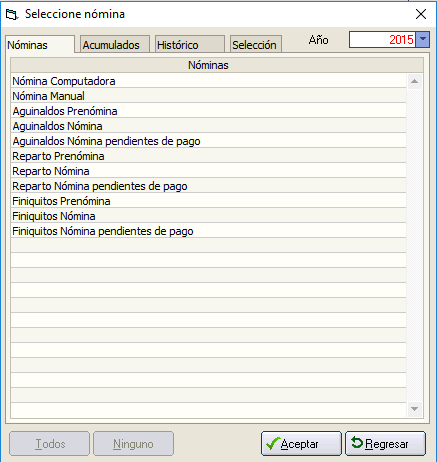Open the Año year dropdown arrow
This screenshot has width=437, height=462.
[x=423, y=39]
